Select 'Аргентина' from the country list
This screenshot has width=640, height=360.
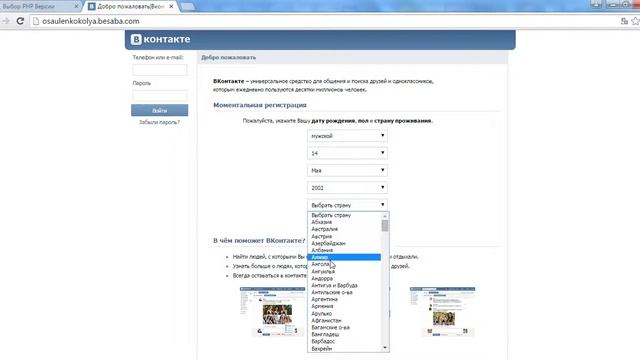[344, 299]
